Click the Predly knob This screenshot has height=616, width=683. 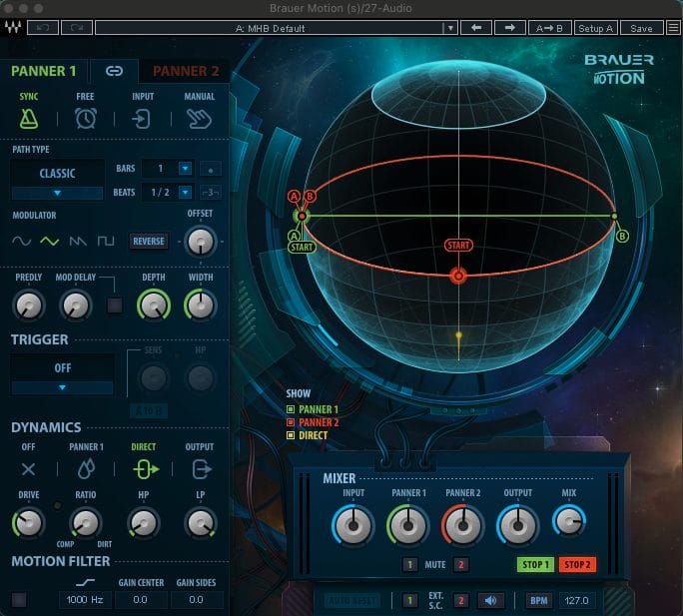(29, 306)
